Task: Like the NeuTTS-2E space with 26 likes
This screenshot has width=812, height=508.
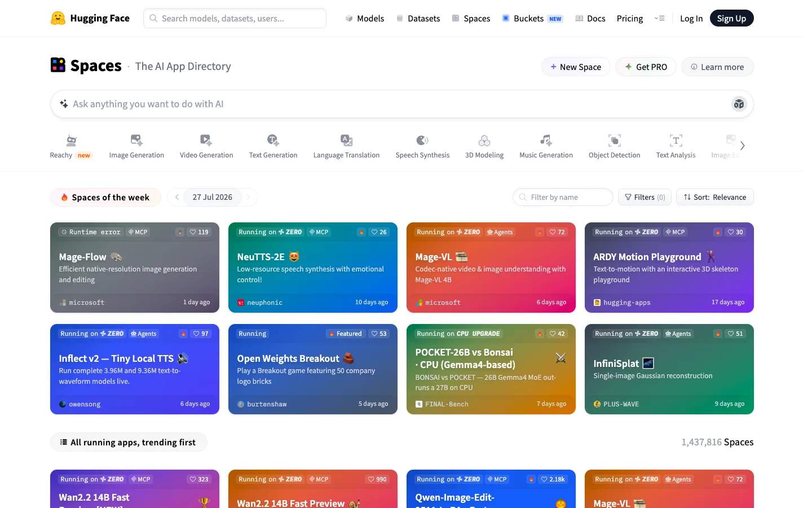Action: click(379, 232)
